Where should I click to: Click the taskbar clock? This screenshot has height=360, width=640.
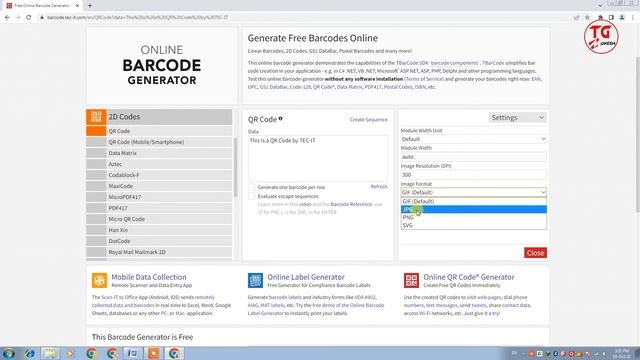tap(622, 353)
